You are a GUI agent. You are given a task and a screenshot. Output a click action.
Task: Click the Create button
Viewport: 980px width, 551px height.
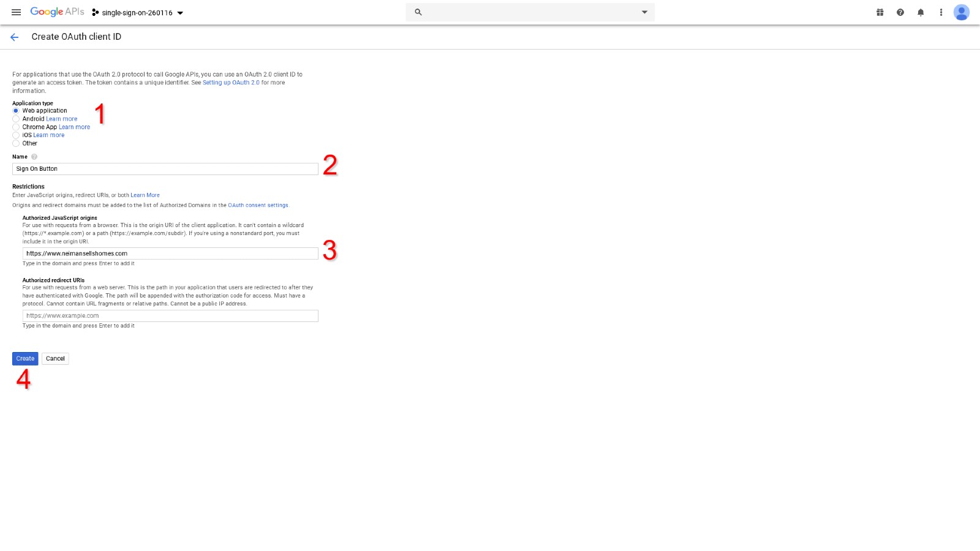click(24, 358)
